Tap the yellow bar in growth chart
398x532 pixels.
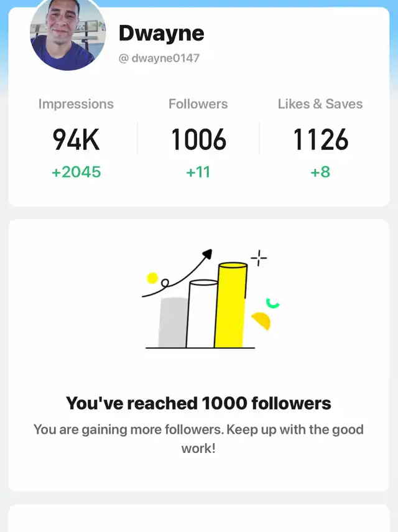[x=231, y=305]
